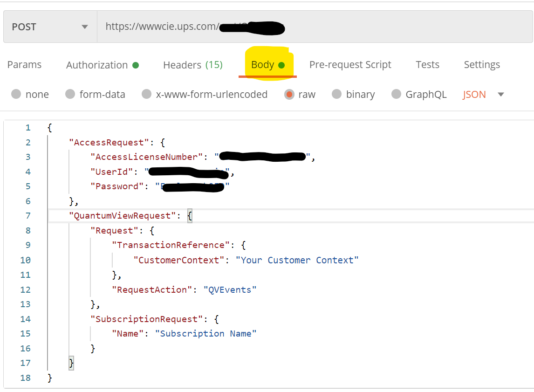Select the form-data radio option
Image resolution: width=534 pixels, height=392 pixels.
(x=70, y=94)
